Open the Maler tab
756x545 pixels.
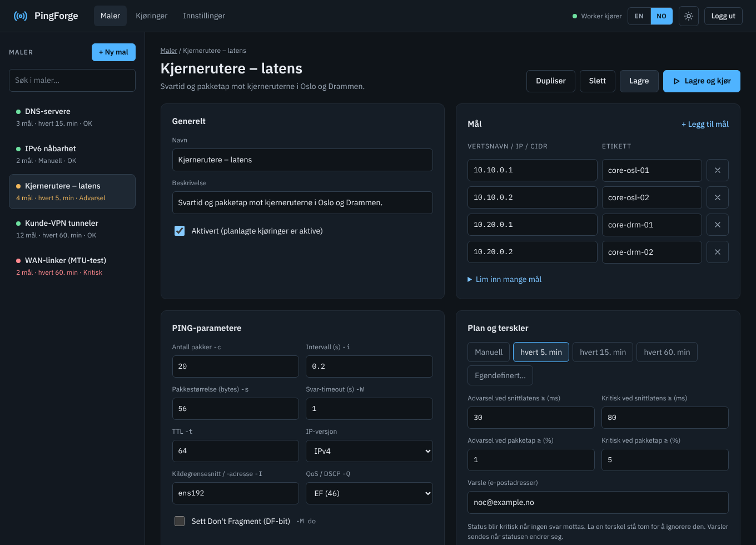tap(110, 16)
